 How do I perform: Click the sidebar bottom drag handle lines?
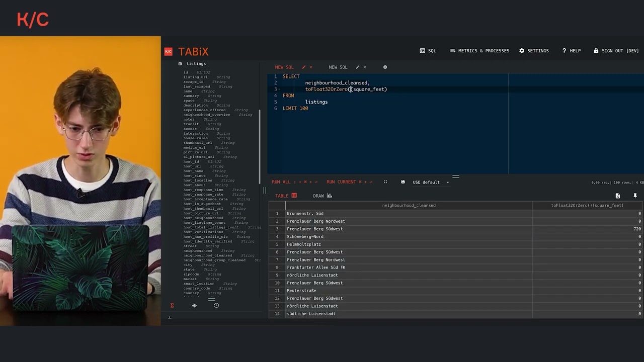(x=211, y=299)
